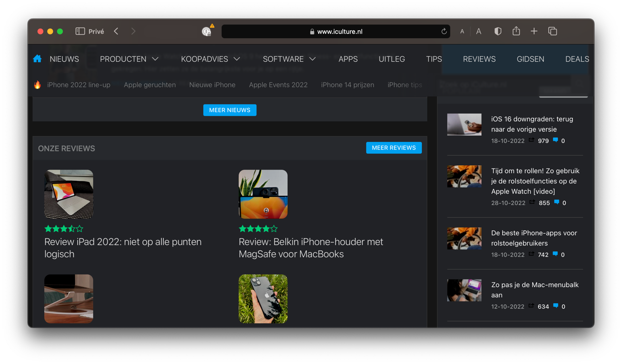Open the iPhone tips link
622x364 pixels.
tap(405, 85)
